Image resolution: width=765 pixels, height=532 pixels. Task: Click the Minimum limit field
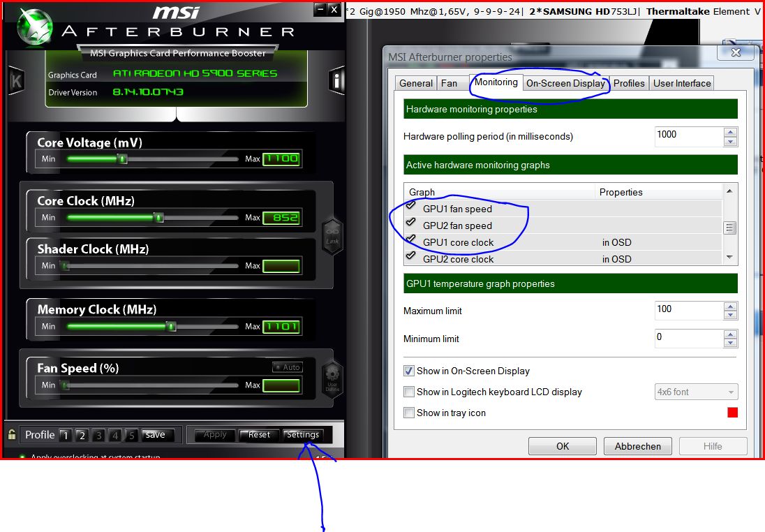tap(689, 338)
